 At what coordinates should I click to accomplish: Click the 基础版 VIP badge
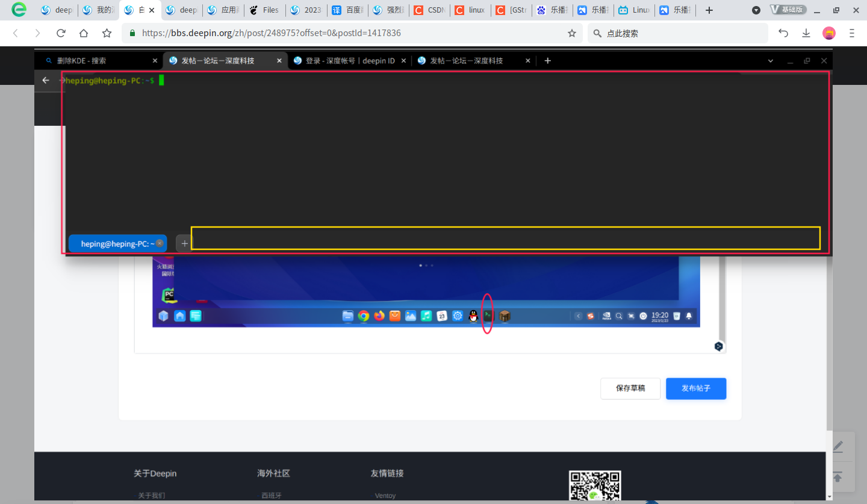tap(788, 10)
